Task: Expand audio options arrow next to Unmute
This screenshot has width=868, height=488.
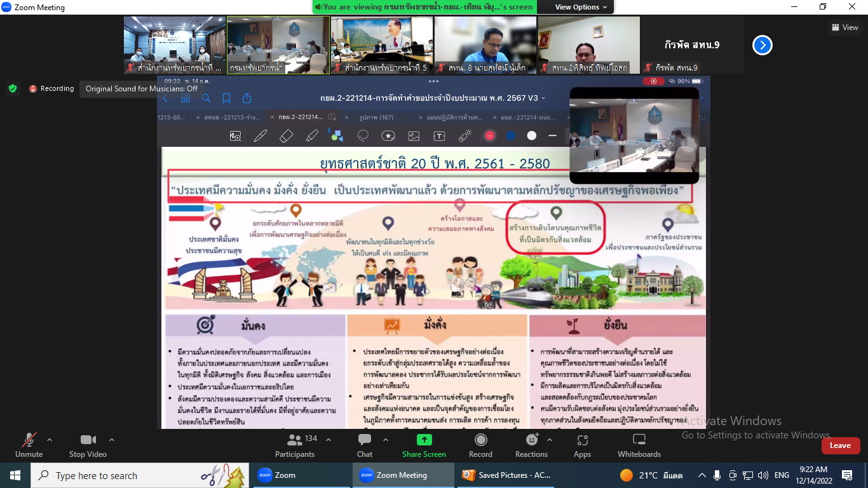Action: click(x=50, y=439)
